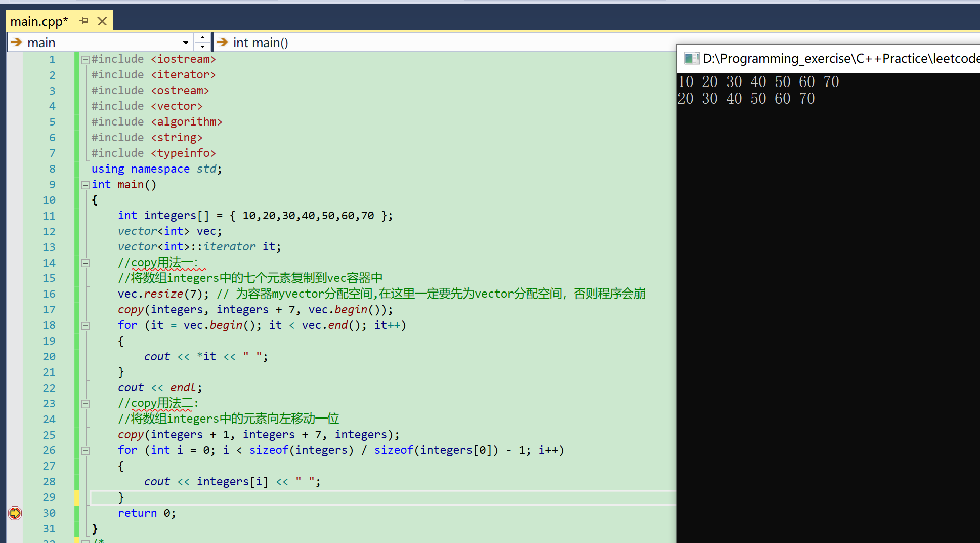This screenshot has height=543, width=980.
Task: Click the orange arrow icon beside 'int main()'
Action: point(222,42)
